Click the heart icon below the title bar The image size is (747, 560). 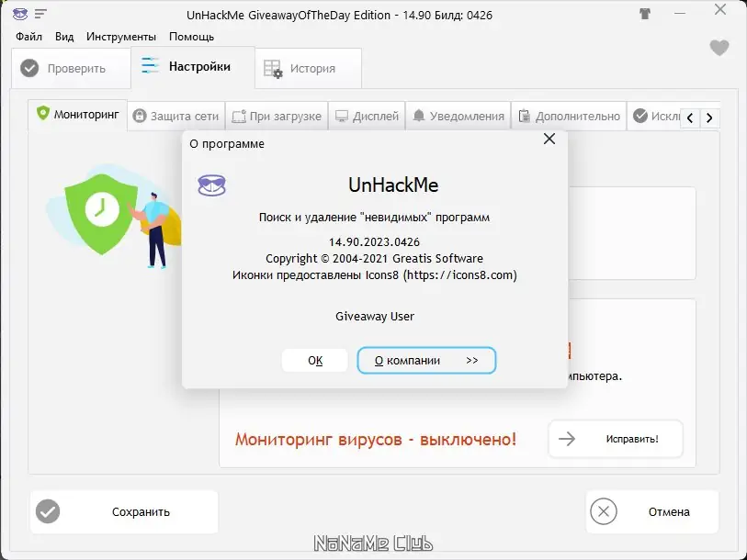click(718, 48)
